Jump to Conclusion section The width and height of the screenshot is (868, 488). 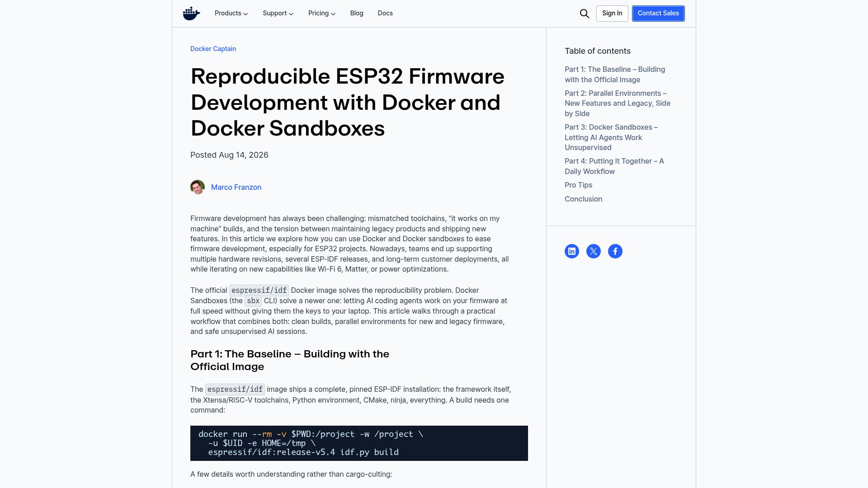tap(583, 199)
